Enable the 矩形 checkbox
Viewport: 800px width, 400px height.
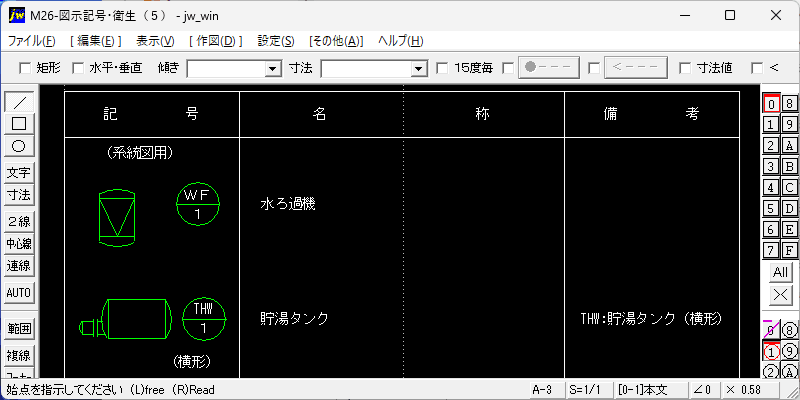(23, 68)
